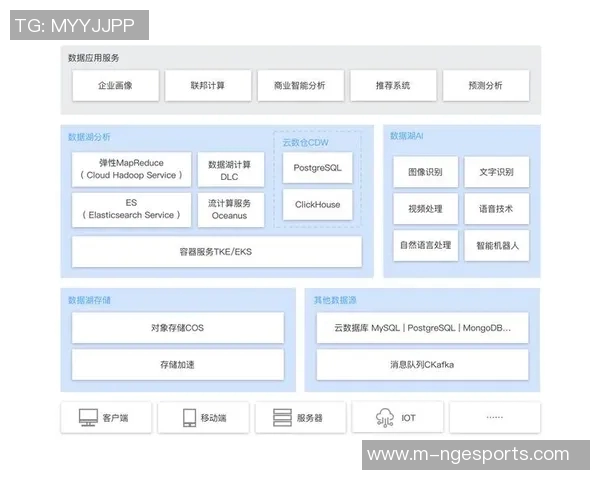Click the 数据湖分析 heading
The height and width of the screenshot is (480, 600).
coord(89,137)
